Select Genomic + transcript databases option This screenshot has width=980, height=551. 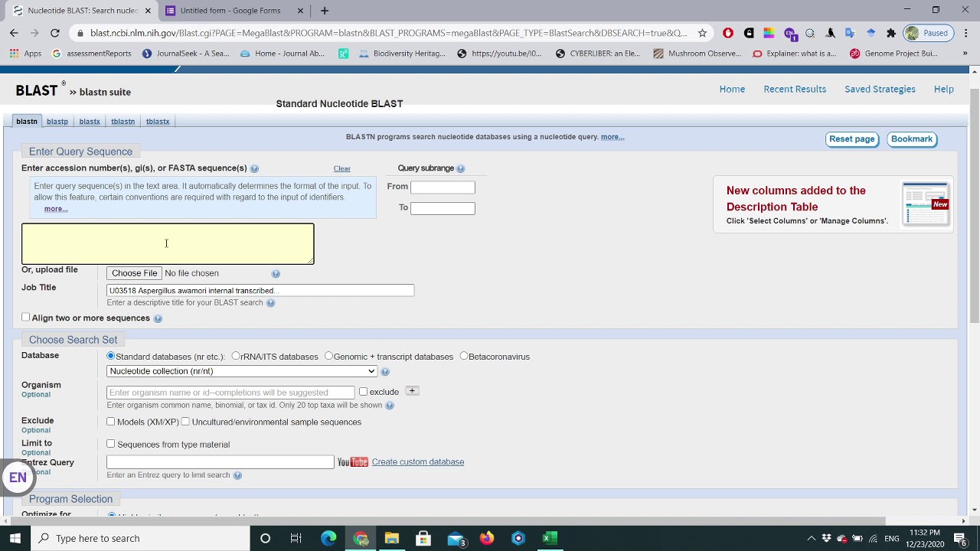click(328, 356)
